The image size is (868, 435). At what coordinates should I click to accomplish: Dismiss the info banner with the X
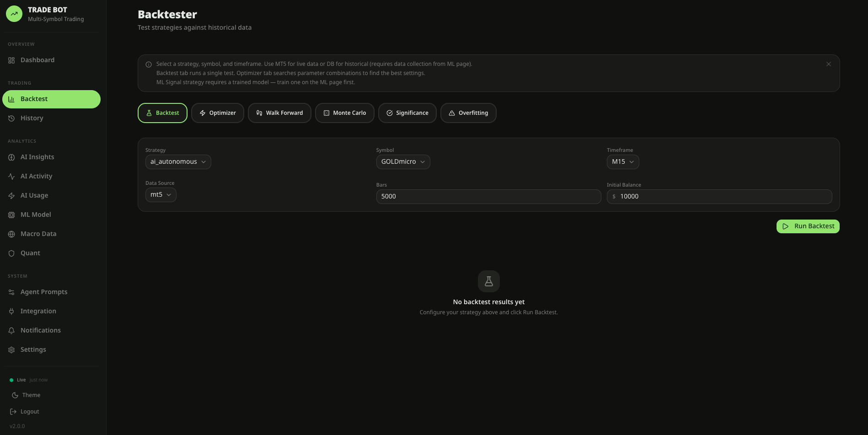(829, 64)
